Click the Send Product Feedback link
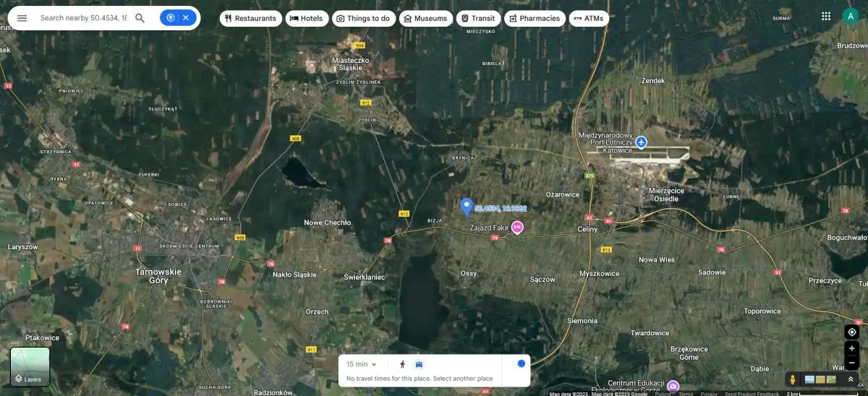Image resolution: width=868 pixels, height=396 pixels. [x=752, y=394]
